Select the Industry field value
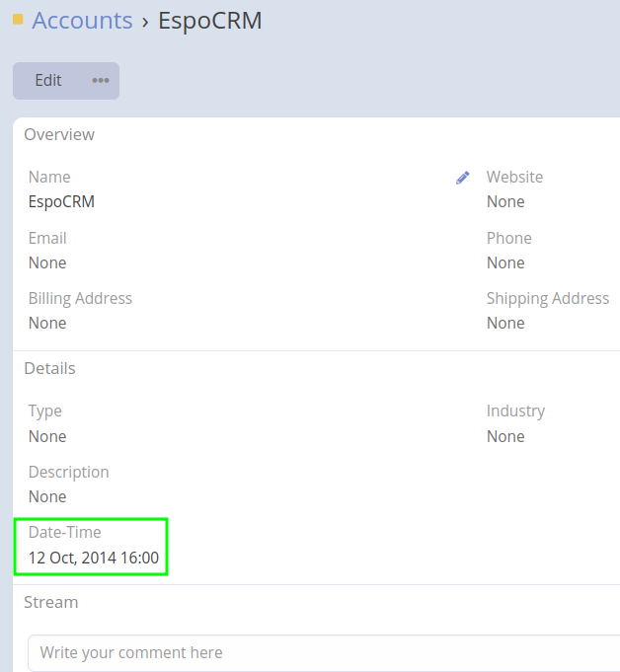 505,436
